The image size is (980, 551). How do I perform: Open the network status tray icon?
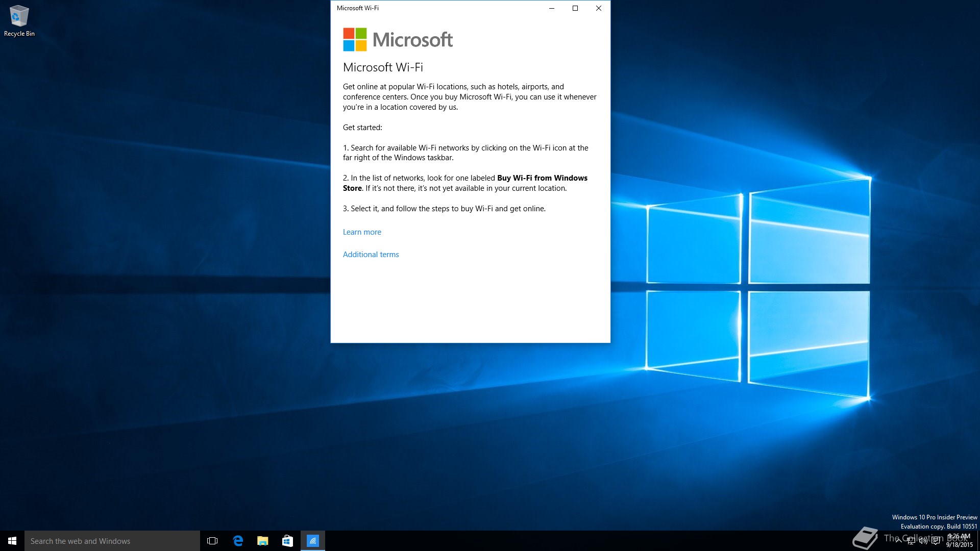(911, 541)
